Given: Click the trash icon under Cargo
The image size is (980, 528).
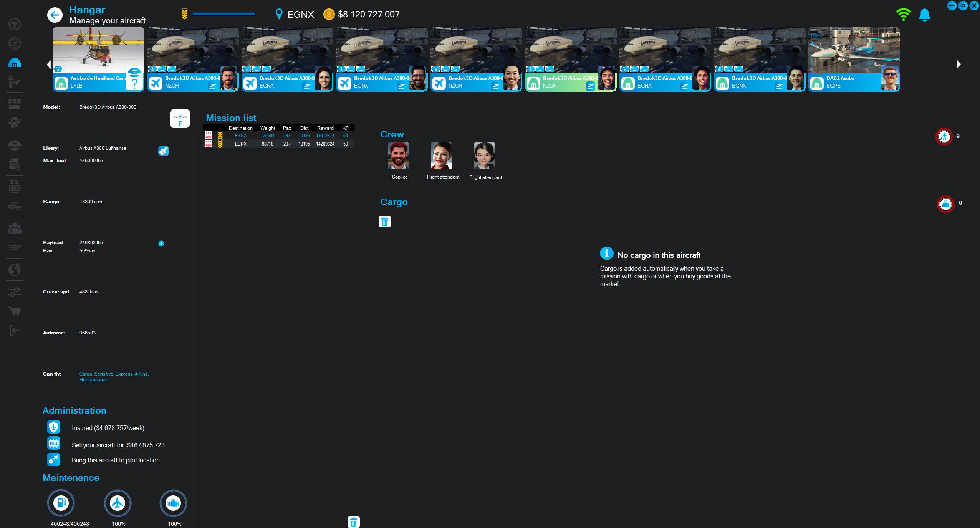Looking at the screenshot, I should click(x=385, y=222).
